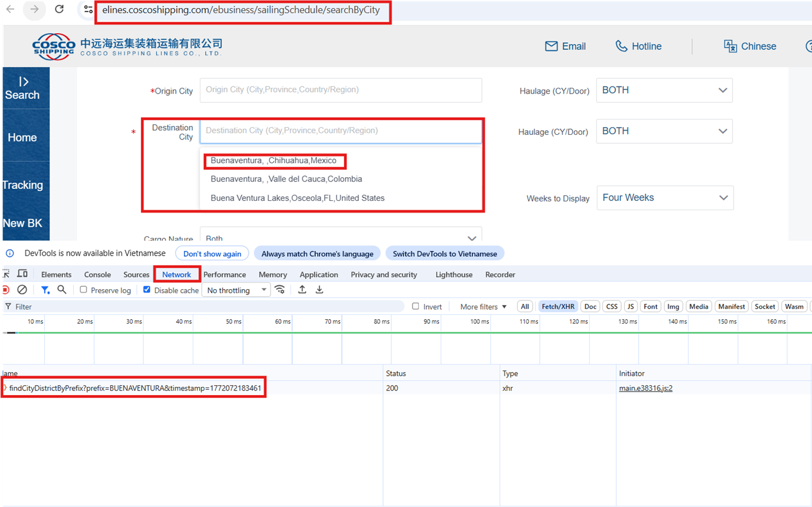Click the import HAR upload icon
The image size is (812, 507).
[302, 290]
